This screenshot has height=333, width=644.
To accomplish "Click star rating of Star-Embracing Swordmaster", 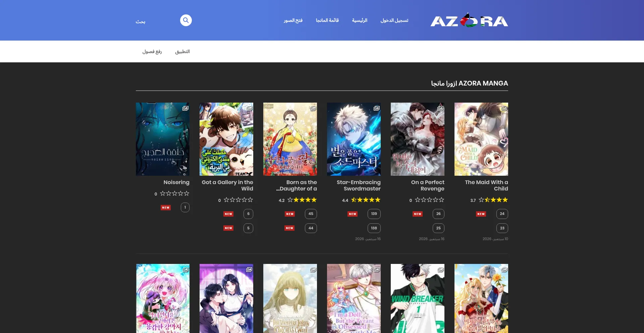I will (x=366, y=200).
